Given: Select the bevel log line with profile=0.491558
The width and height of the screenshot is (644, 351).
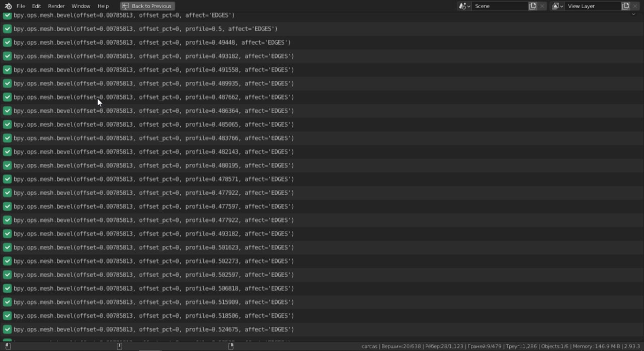Looking at the screenshot, I should (153, 70).
